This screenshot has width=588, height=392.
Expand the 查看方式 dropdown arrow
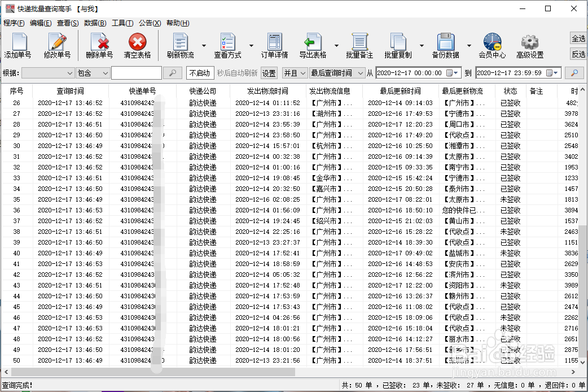[x=251, y=46]
